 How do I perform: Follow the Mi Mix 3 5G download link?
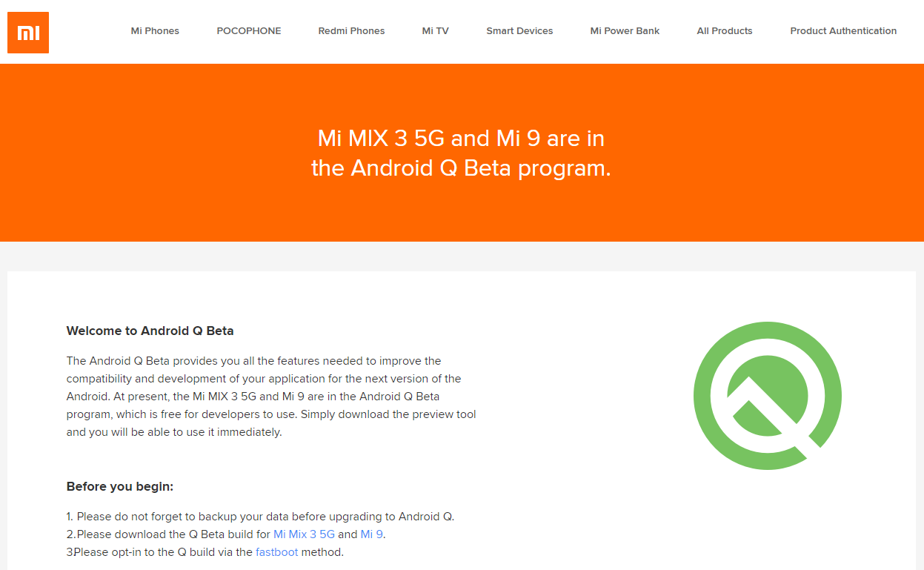pyautogui.click(x=304, y=534)
